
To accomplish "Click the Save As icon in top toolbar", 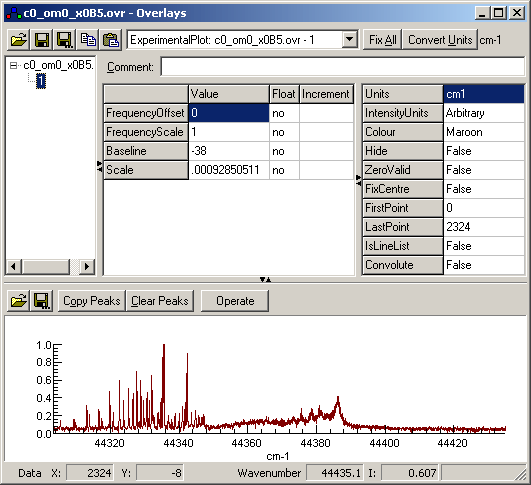I will tap(64, 40).
